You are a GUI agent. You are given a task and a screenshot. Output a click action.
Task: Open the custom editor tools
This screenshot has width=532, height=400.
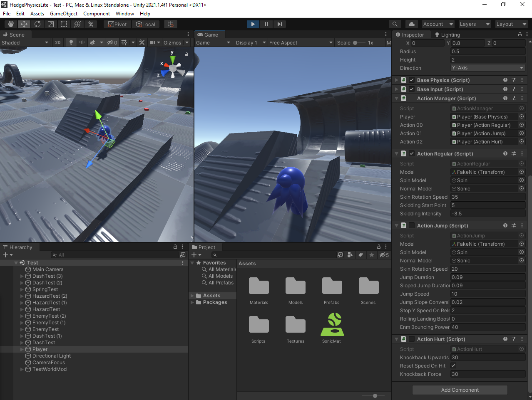[91, 24]
